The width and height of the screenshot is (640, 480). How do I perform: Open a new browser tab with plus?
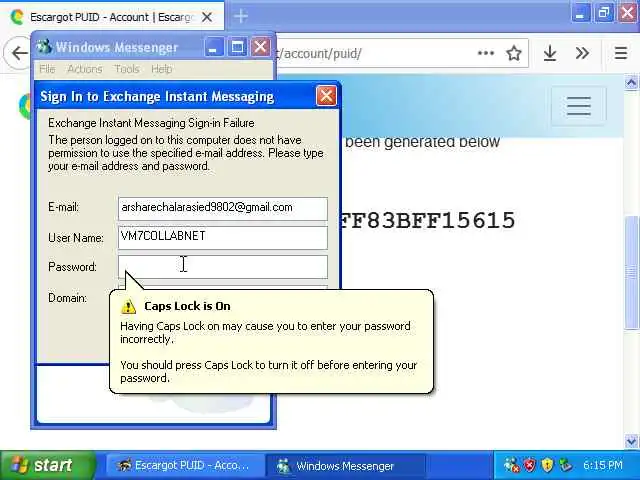pyautogui.click(x=241, y=16)
